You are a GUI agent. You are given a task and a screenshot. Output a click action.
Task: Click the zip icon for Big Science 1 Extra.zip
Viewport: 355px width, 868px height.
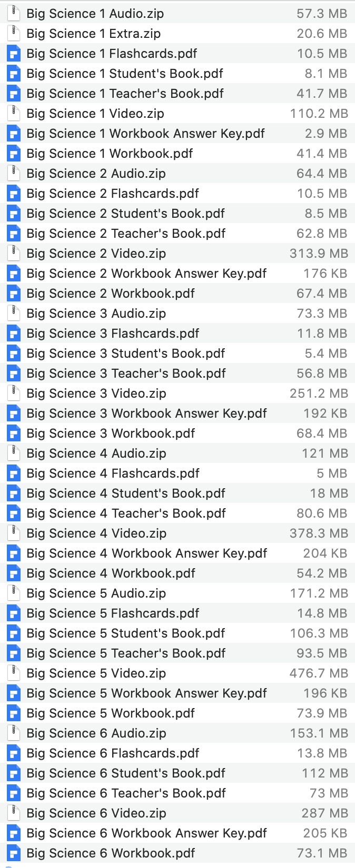pyautogui.click(x=14, y=34)
